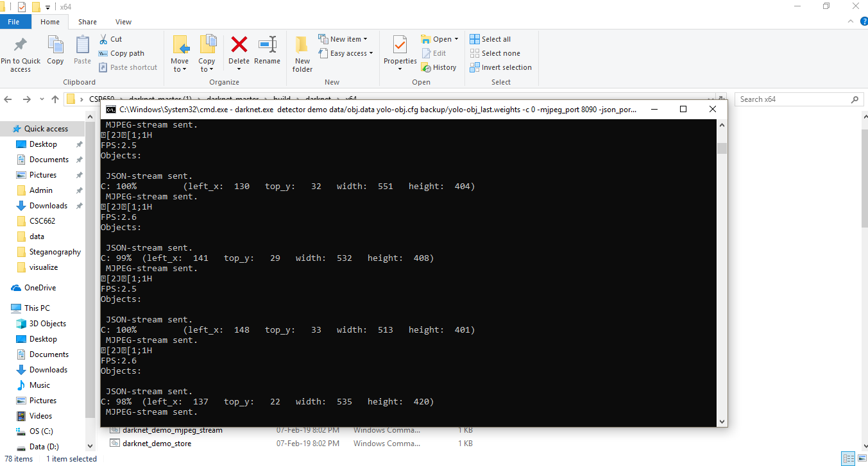Click the Forward navigation arrow
Image resolution: width=868 pixels, height=466 pixels.
[x=27, y=99]
